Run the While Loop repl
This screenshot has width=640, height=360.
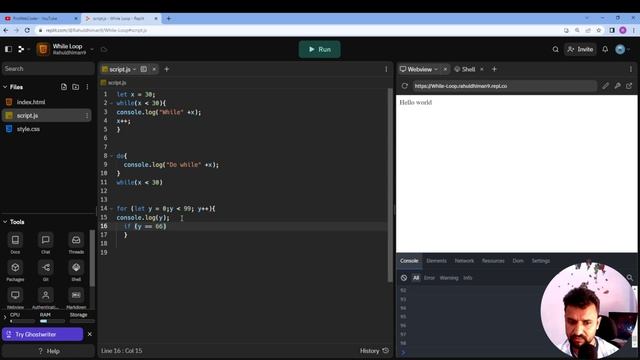[320, 49]
